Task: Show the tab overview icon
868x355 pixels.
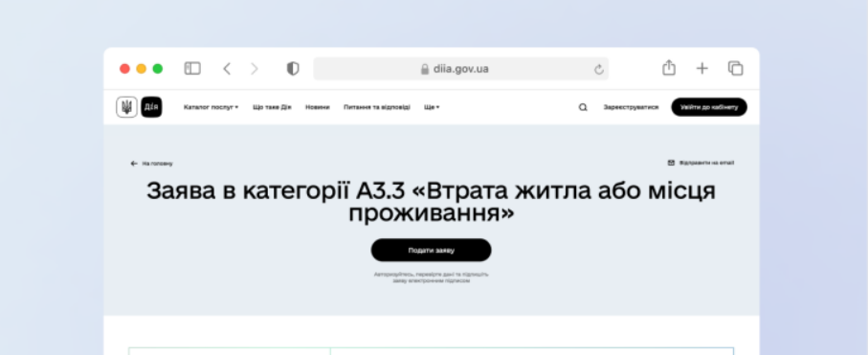Action: 735,69
